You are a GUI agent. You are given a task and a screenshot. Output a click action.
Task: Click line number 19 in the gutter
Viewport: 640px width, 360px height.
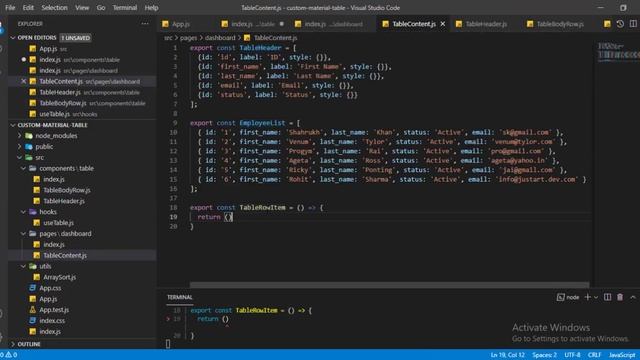tap(173, 217)
